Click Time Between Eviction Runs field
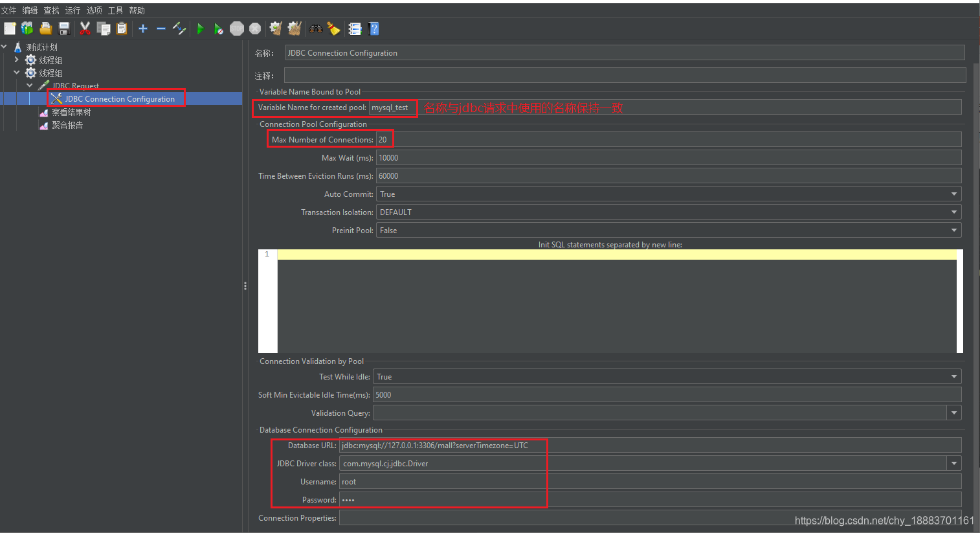 point(669,176)
